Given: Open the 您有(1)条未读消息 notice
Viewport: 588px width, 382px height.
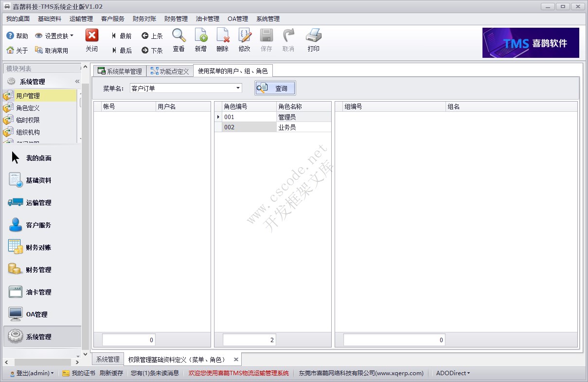Looking at the screenshot, I should (155, 373).
